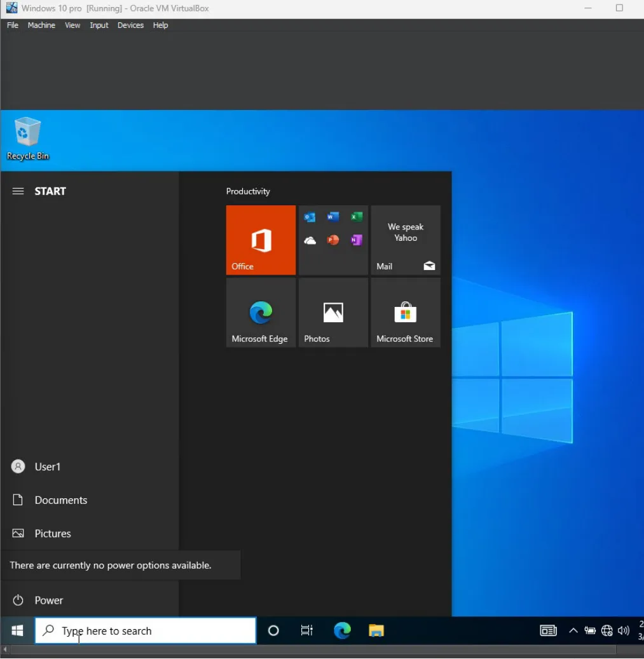Open the VirtualBox Help menu
Screen dimensions: 644x659
click(x=160, y=25)
